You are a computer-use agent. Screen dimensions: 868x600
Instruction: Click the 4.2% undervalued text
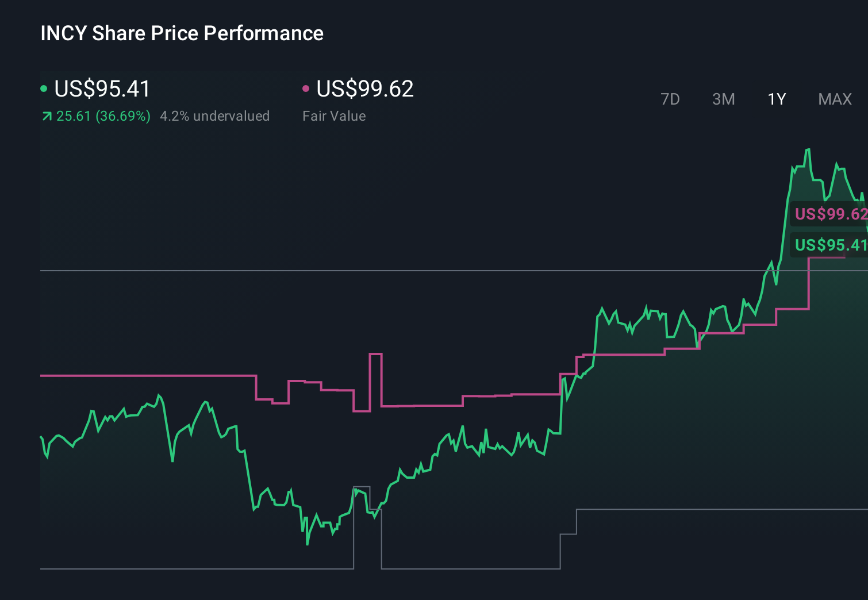(x=215, y=116)
